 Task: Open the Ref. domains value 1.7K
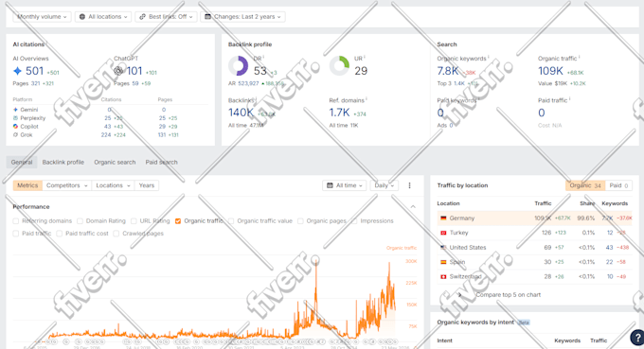click(340, 113)
